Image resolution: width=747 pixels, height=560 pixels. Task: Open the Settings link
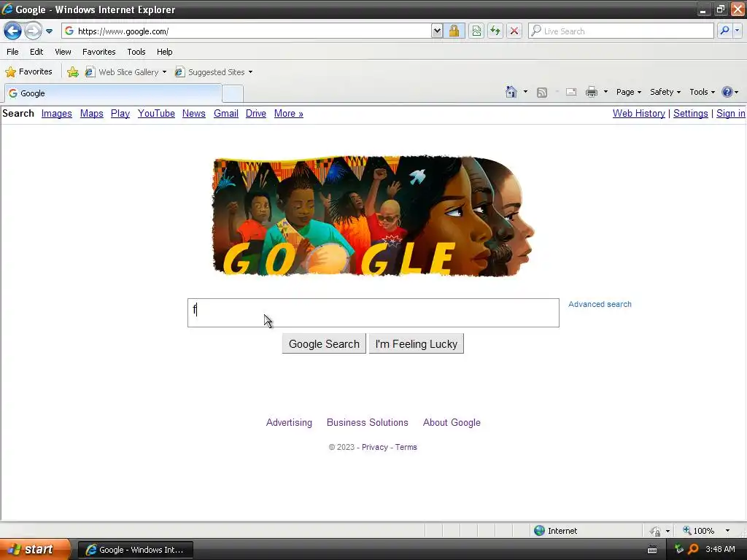click(690, 113)
